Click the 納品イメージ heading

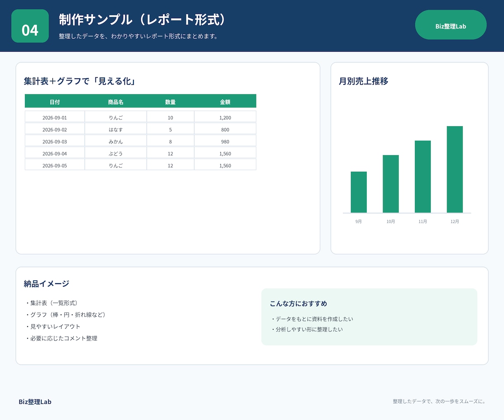click(46, 284)
